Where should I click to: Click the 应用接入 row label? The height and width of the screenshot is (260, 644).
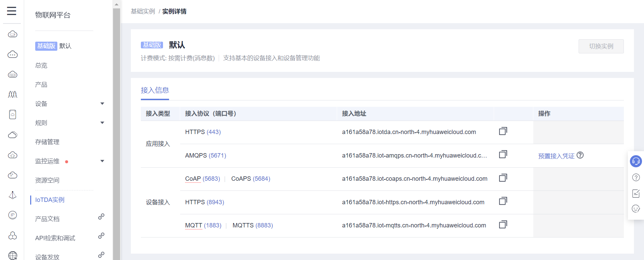point(158,144)
